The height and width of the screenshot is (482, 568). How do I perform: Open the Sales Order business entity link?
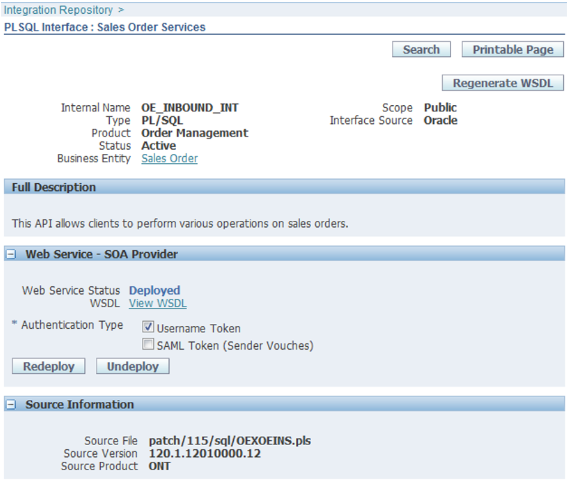coord(170,158)
